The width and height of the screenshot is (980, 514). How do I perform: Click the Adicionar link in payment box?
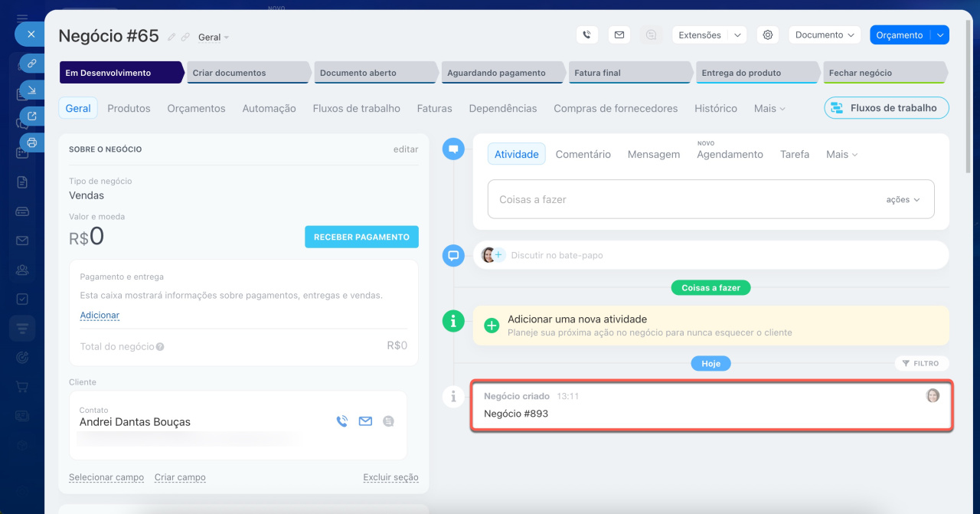pos(100,315)
